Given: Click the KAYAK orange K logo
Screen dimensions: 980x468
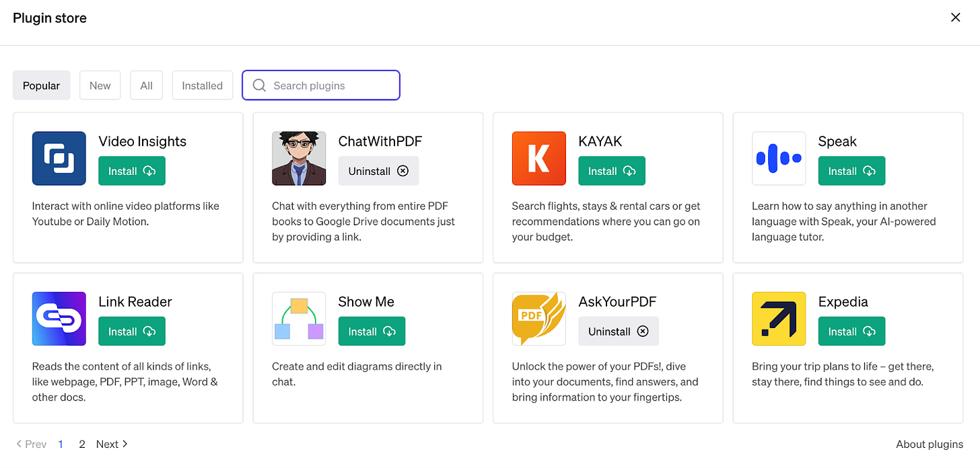Looking at the screenshot, I should (x=539, y=158).
